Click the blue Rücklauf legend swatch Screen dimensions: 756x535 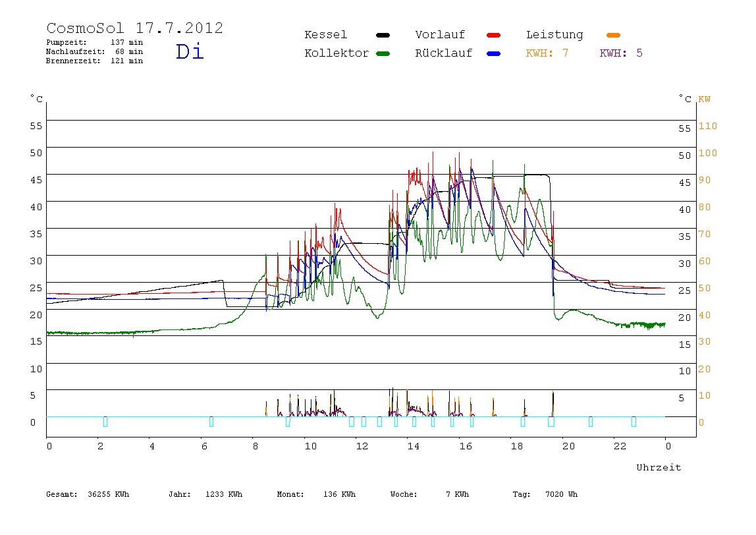coord(494,53)
